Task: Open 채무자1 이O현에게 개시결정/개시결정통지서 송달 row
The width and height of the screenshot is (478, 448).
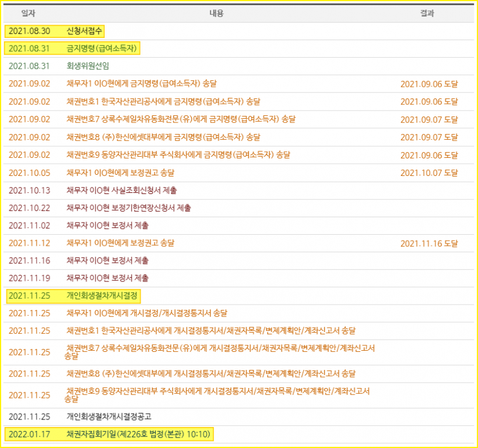Action: 147,313
